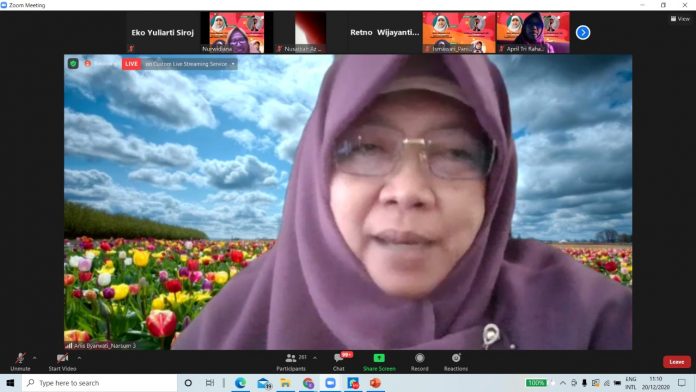Open Task View on the taskbar
This screenshot has height=392, width=696.
[210, 383]
